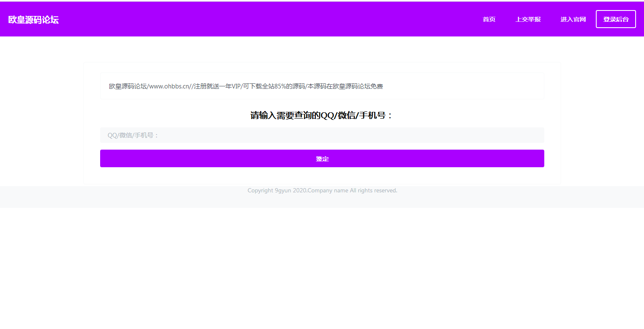Click the purple header bar branding
Viewport: 644px width, 329px height.
34,19
